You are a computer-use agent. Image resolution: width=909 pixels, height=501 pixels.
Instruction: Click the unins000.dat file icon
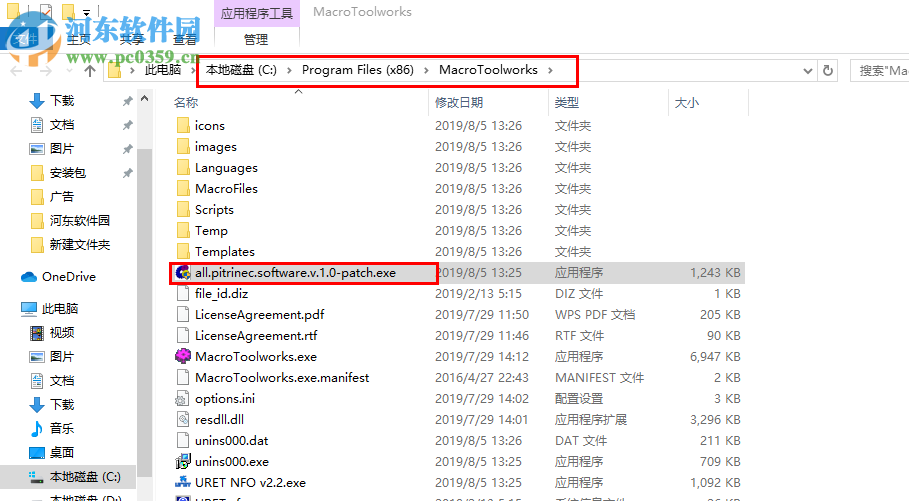[183, 440]
